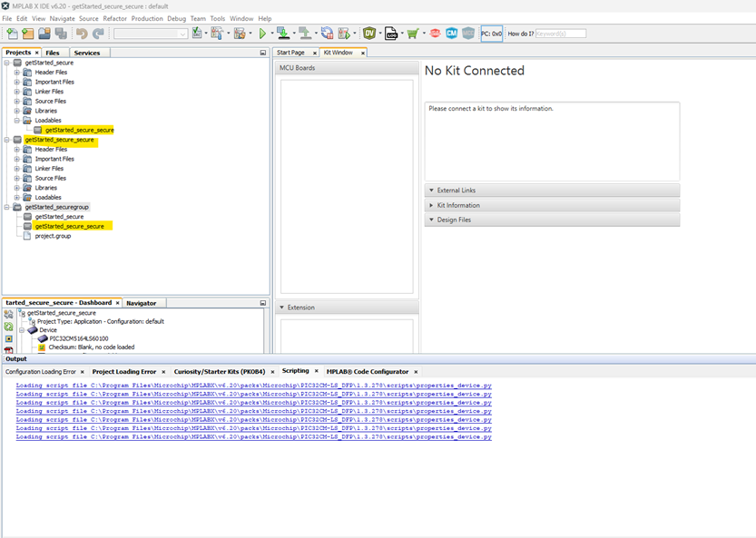
Task: Click the last Loading script file link
Action: coord(253,436)
